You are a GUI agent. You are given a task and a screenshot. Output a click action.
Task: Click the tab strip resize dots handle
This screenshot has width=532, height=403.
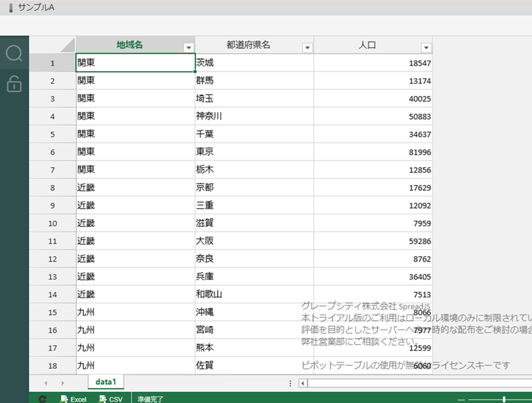(290, 383)
